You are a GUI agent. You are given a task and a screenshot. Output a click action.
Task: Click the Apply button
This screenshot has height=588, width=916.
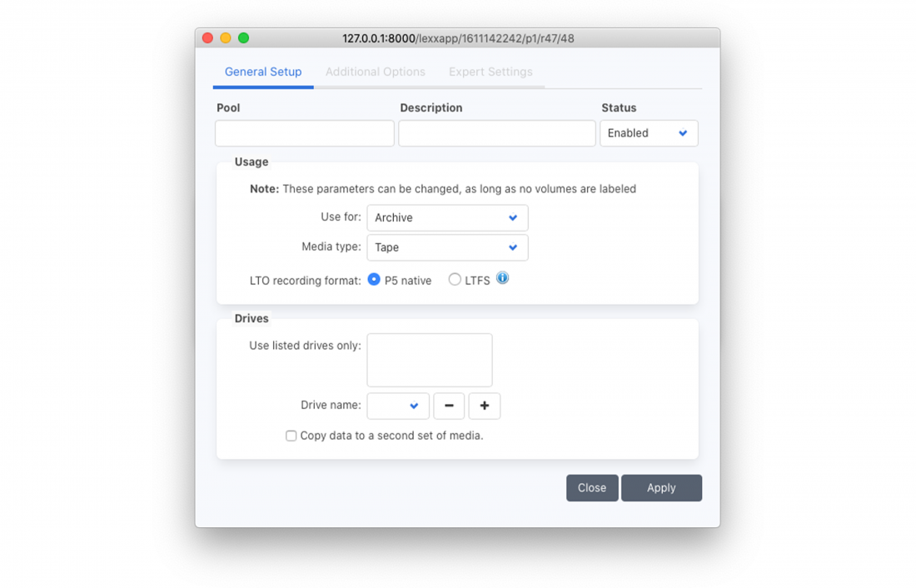(x=661, y=488)
